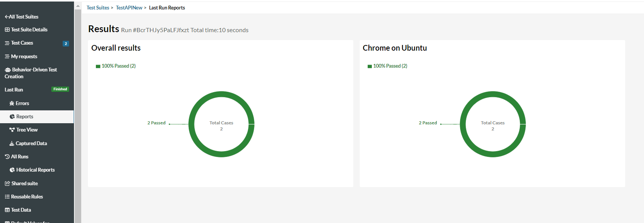Go back to All Test Suites
644x223 pixels.
pos(22,17)
